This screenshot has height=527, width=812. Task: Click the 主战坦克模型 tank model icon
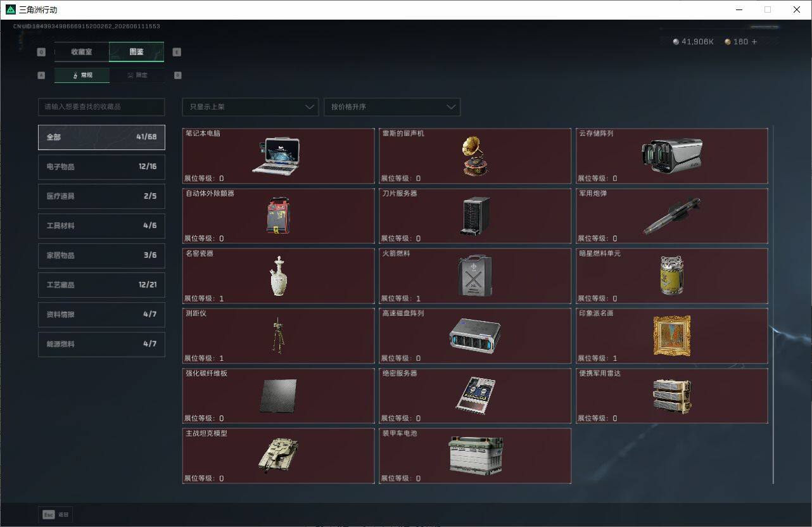[277, 455]
